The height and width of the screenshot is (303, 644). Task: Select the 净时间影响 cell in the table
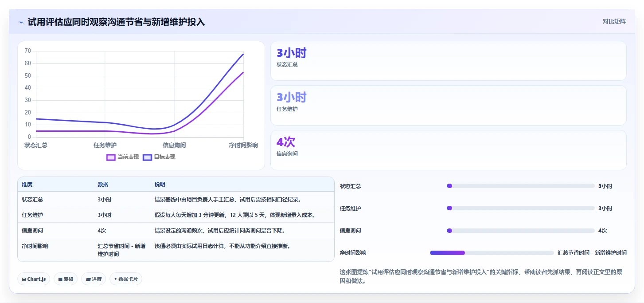click(x=35, y=246)
